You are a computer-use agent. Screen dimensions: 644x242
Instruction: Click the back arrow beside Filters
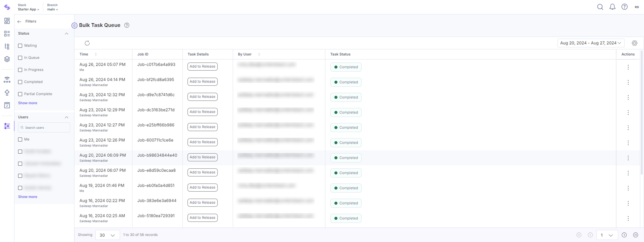tap(19, 22)
